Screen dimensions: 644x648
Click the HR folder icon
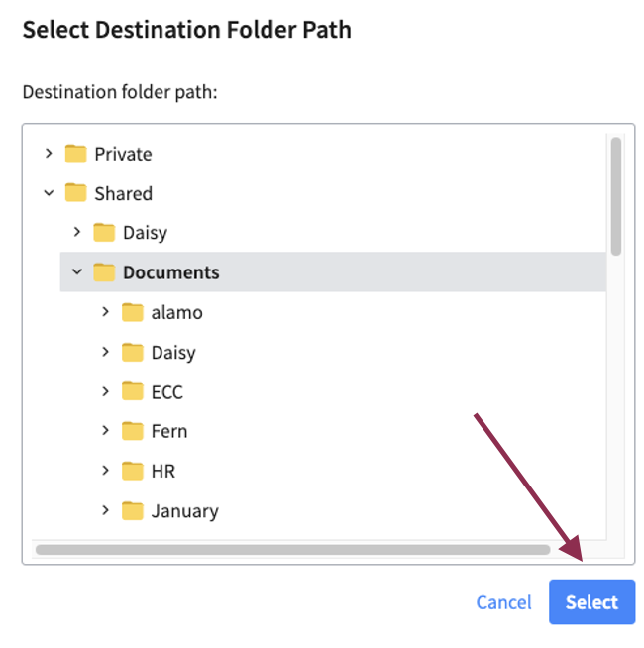tap(133, 471)
